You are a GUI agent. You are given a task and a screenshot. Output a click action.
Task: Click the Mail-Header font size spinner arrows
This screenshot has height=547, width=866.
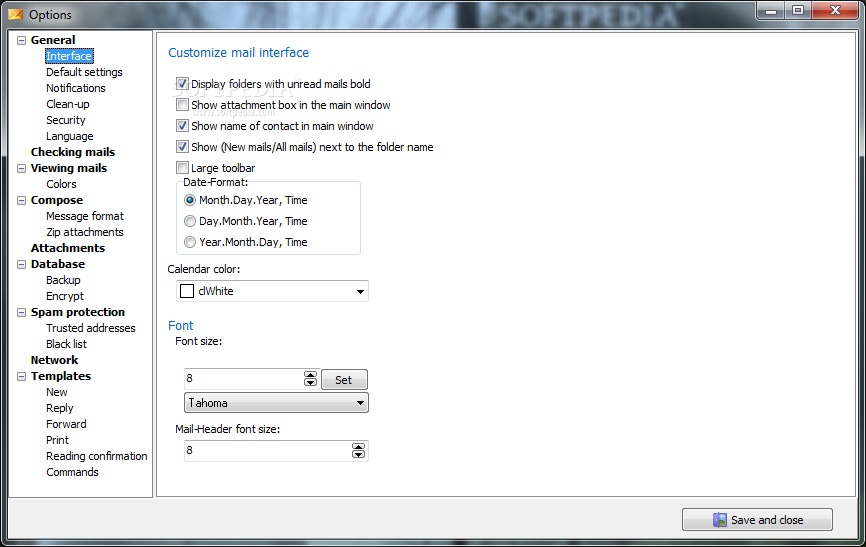(358, 451)
